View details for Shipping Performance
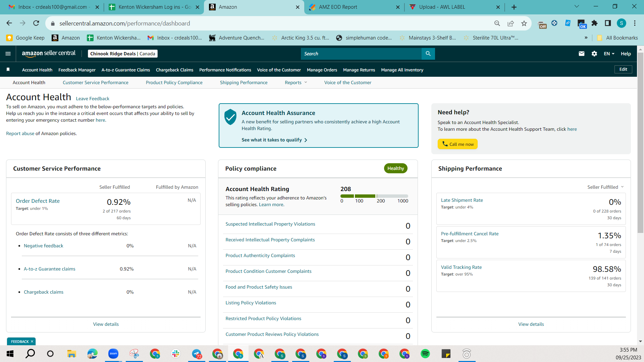This screenshot has height=362, width=644. (x=531, y=324)
